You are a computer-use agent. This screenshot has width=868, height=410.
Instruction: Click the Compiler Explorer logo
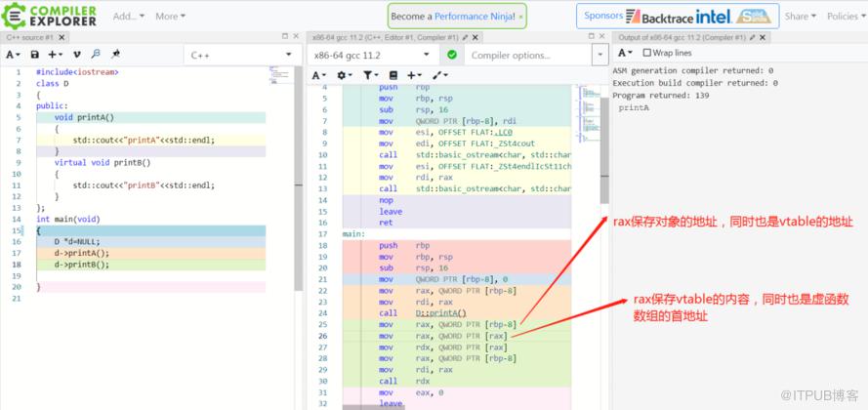[51, 16]
